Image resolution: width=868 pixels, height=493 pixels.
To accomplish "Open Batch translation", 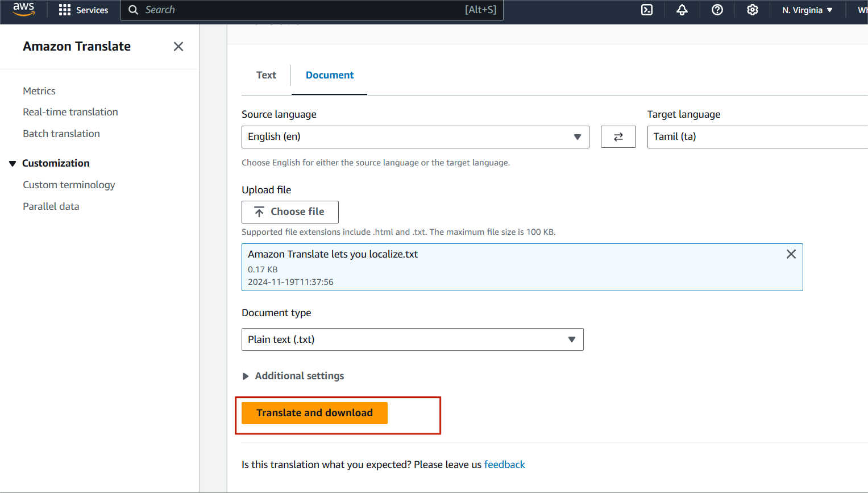I will [x=61, y=134].
